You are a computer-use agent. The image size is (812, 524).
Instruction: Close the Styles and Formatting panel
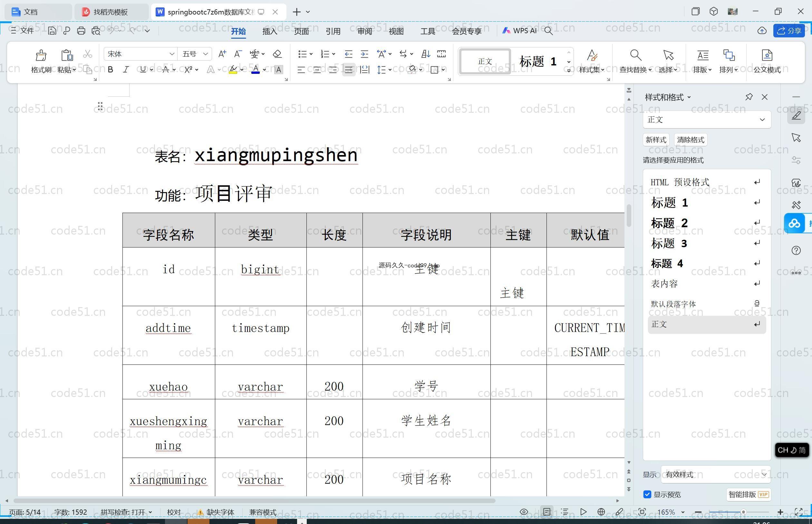point(765,97)
